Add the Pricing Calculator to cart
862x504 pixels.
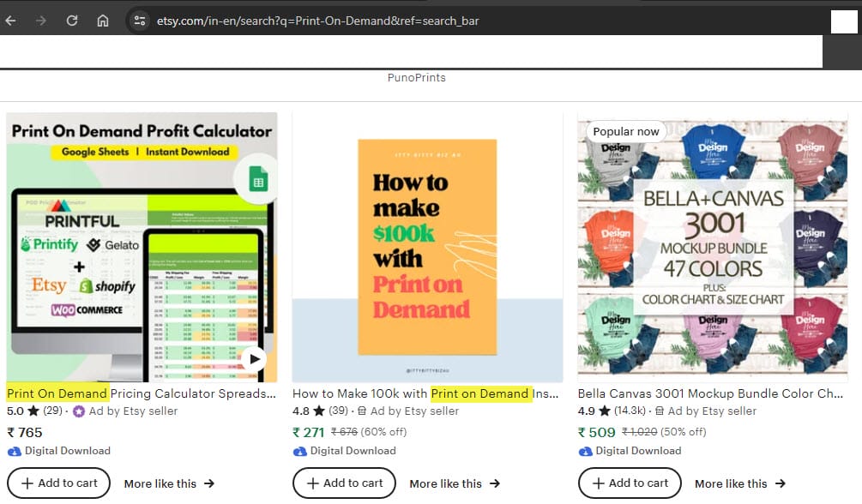[59, 483]
